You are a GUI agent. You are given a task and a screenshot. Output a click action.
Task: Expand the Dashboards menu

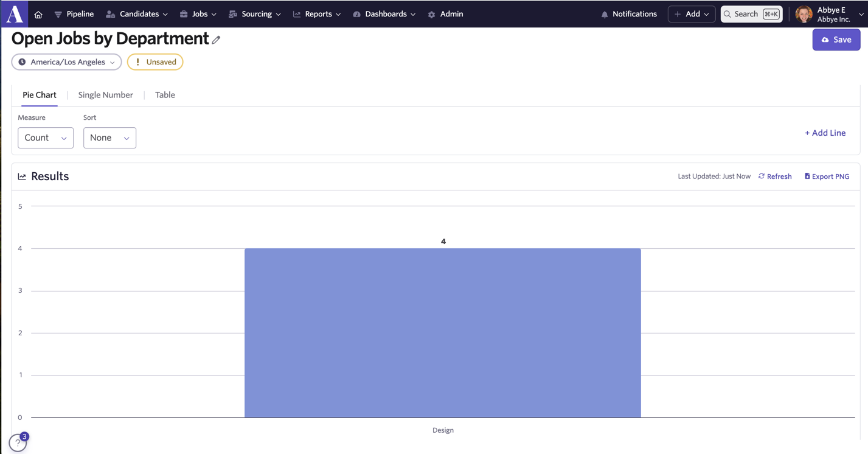pos(384,14)
